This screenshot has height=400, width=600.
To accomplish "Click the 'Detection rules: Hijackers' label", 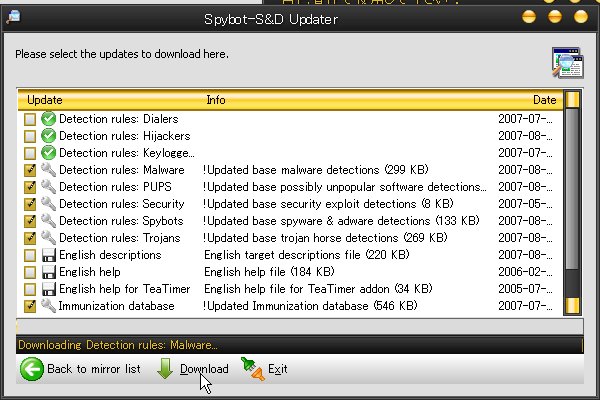I will [x=125, y=136].
